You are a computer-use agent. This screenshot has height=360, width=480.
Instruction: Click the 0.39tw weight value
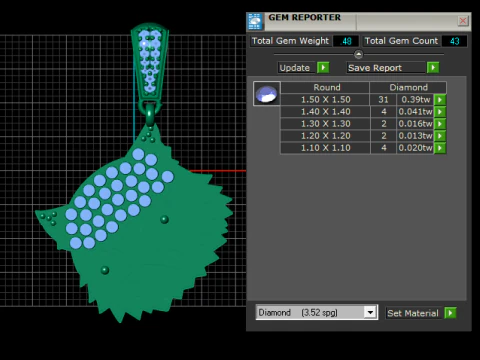415,100
